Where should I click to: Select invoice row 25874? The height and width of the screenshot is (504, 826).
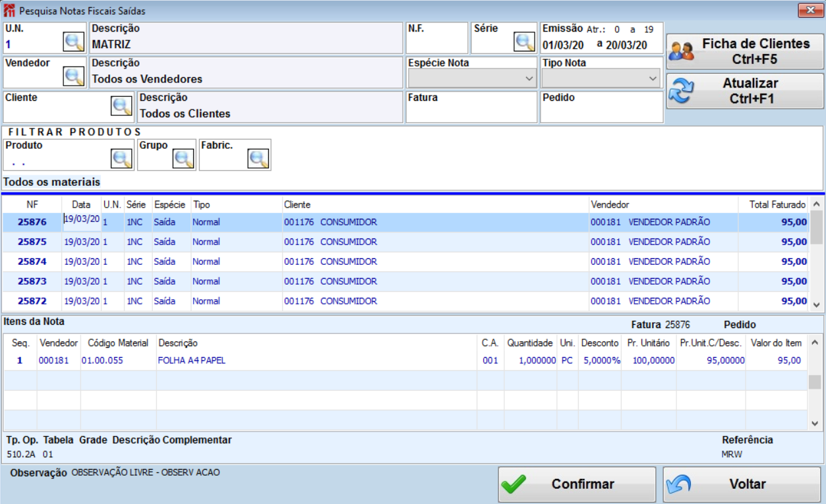[x=406, y=262]
